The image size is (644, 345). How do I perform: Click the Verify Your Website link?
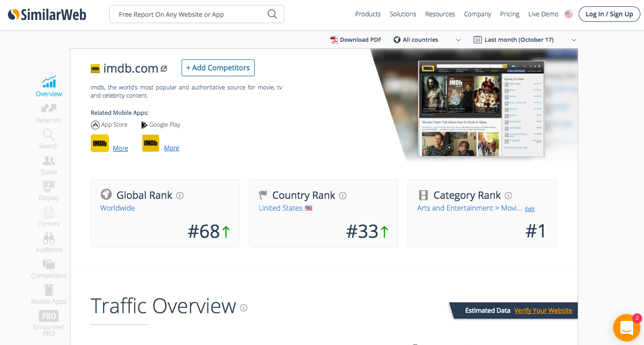coord(543,310)
